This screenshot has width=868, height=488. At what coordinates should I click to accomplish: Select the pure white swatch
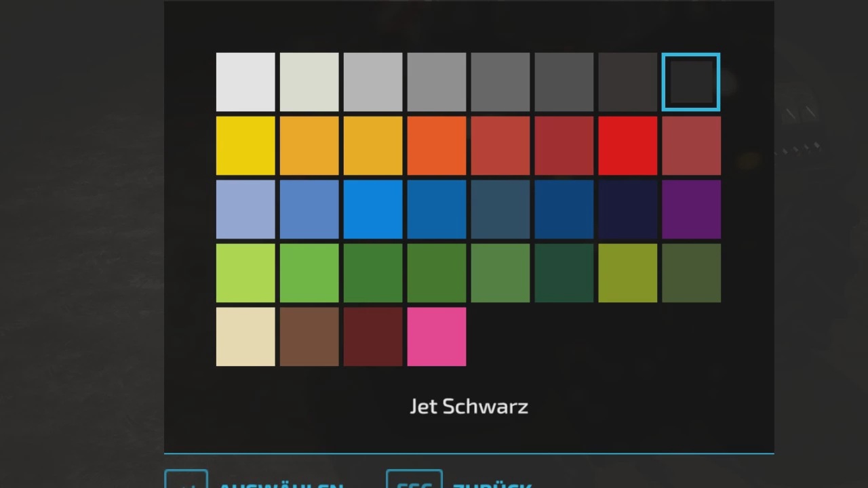pyautogui.click(x=245, y=82)
